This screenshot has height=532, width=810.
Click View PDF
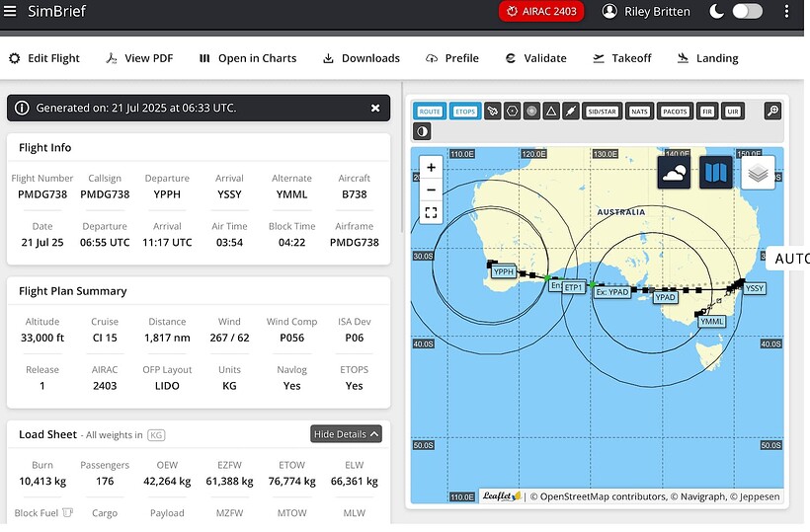tap(139, 58)
